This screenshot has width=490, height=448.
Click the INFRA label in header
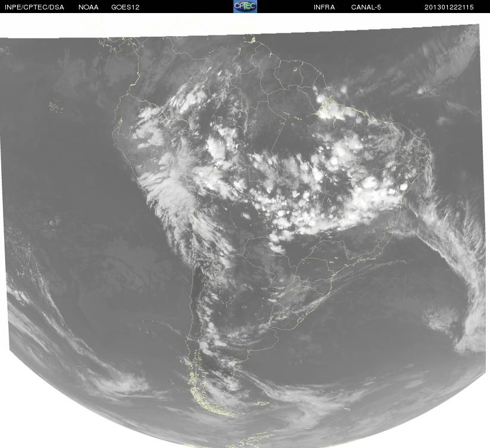tap(324, 7)
